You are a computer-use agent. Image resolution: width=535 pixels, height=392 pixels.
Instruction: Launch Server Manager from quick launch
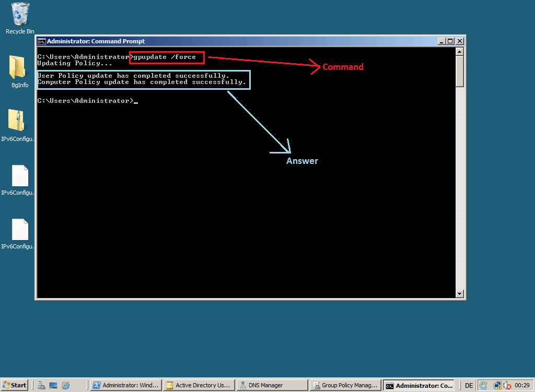42,385
